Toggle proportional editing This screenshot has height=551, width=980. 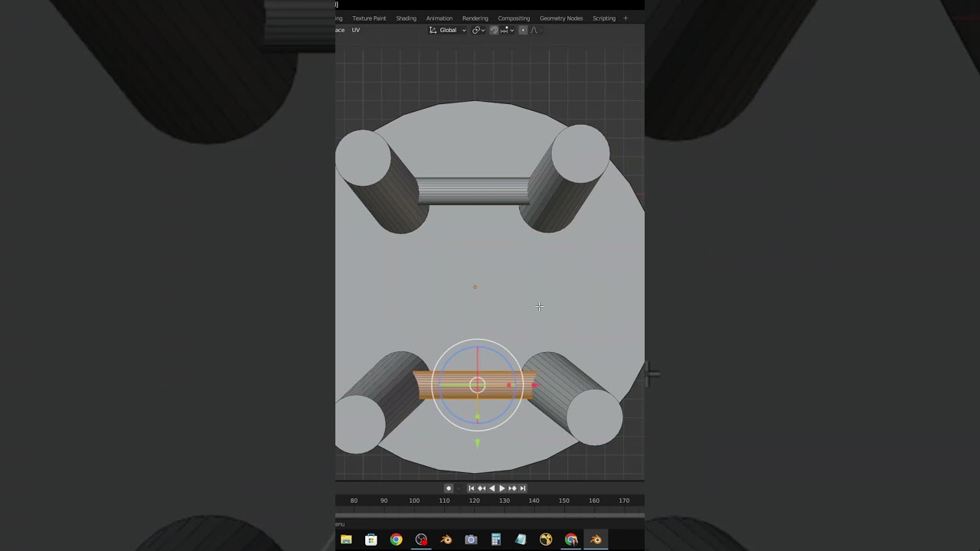[x=523, y=30]
